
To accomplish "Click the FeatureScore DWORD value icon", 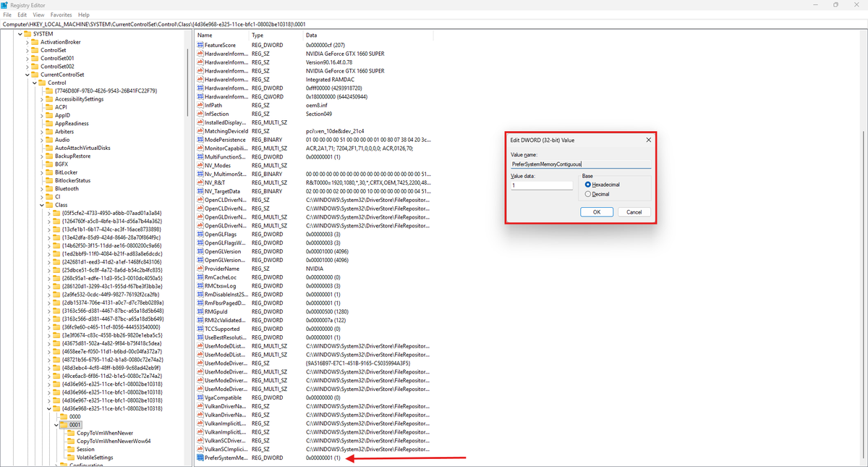I will click(200, 45).
